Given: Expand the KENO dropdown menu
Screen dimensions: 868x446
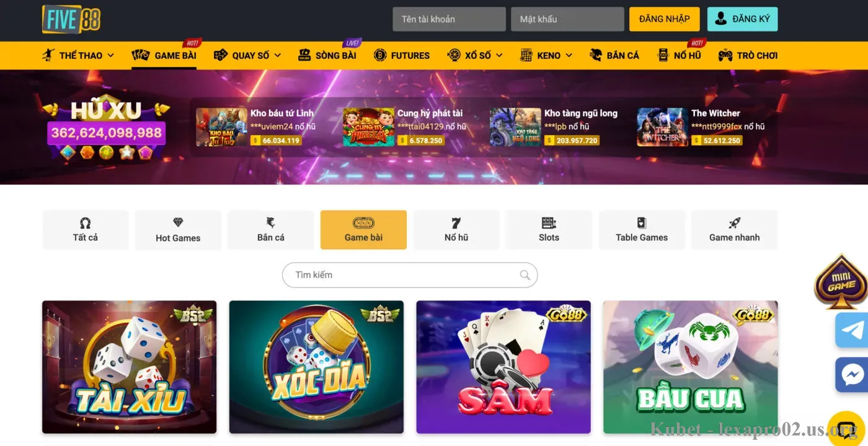Looking at the screenshot, I should (x=546, y=55).
